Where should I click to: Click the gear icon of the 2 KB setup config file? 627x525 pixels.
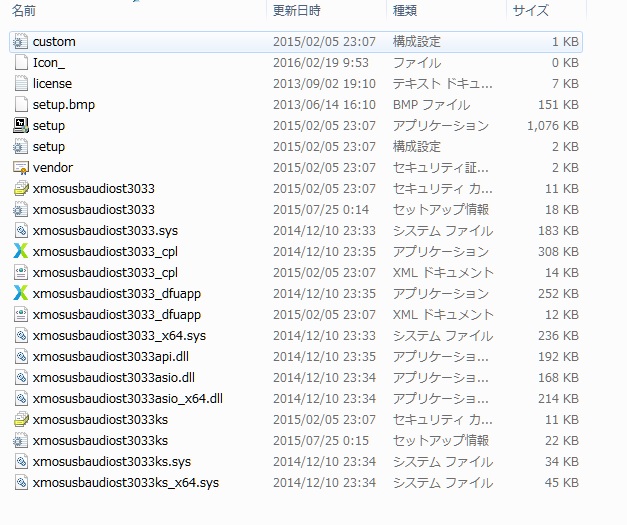point(20,147)
